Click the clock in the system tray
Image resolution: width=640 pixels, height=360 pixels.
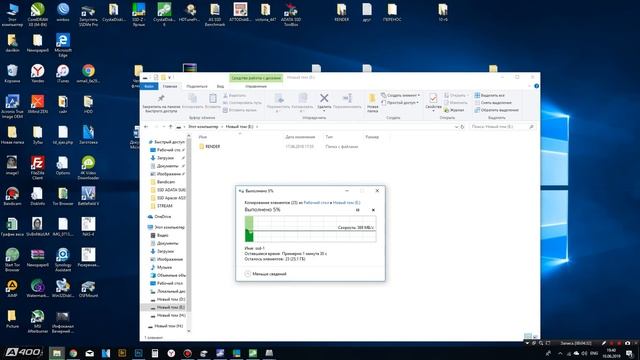tap(611, 353)
